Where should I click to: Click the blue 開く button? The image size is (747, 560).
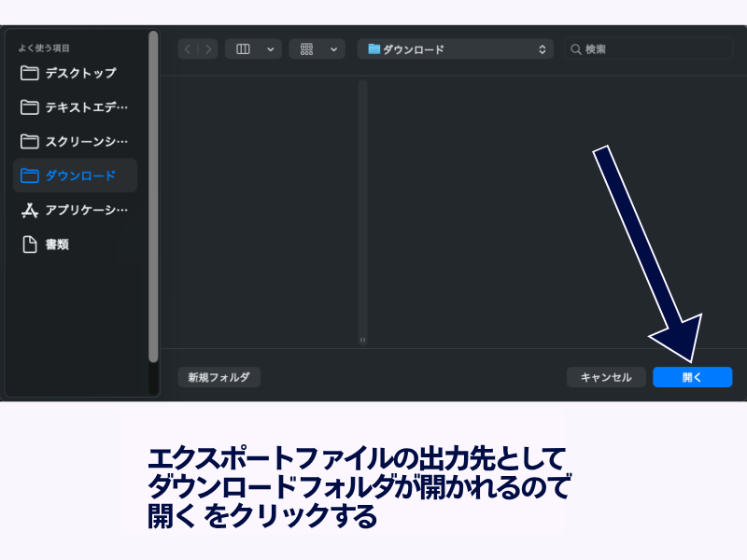692,377
